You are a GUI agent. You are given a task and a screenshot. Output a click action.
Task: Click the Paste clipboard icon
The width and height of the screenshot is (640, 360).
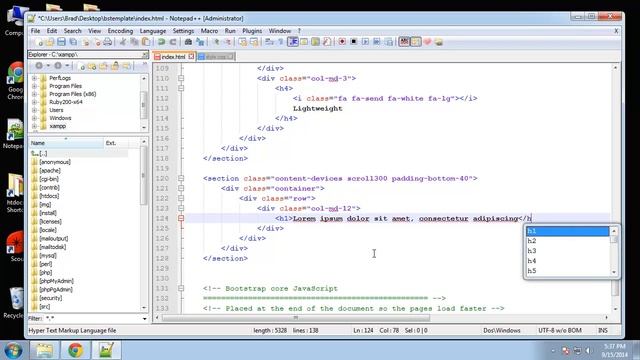[x=146, y=42]
